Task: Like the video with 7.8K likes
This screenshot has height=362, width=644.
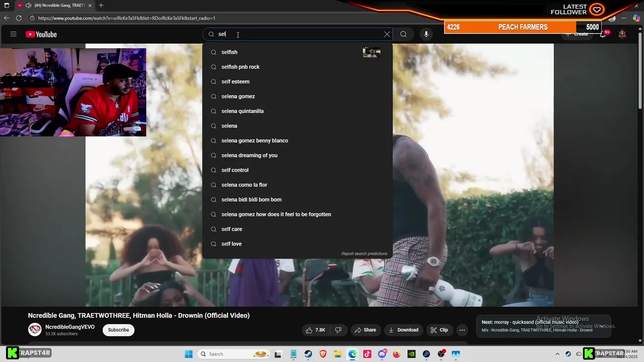Action: tap(315, 330)
